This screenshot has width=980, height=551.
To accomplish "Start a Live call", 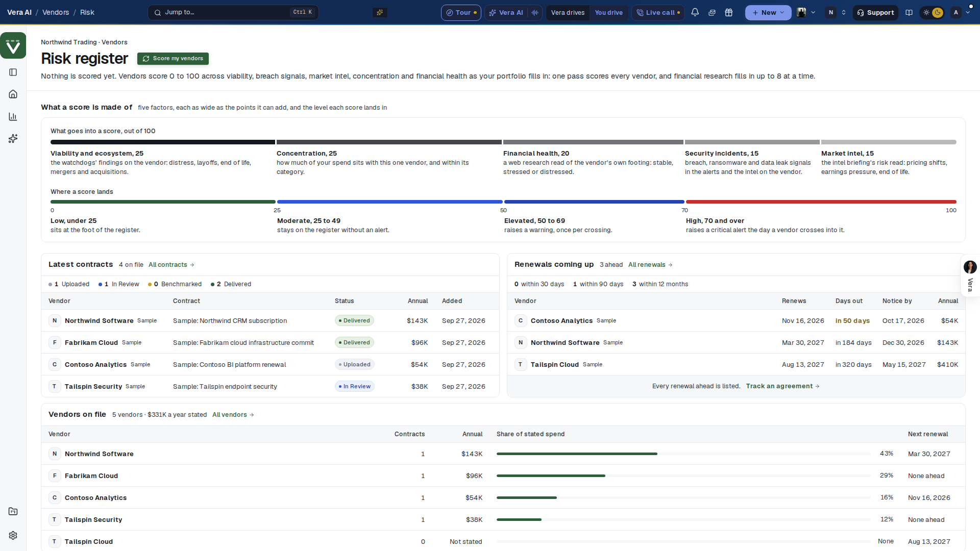I will pyautogui.click(x=658, y=12).
